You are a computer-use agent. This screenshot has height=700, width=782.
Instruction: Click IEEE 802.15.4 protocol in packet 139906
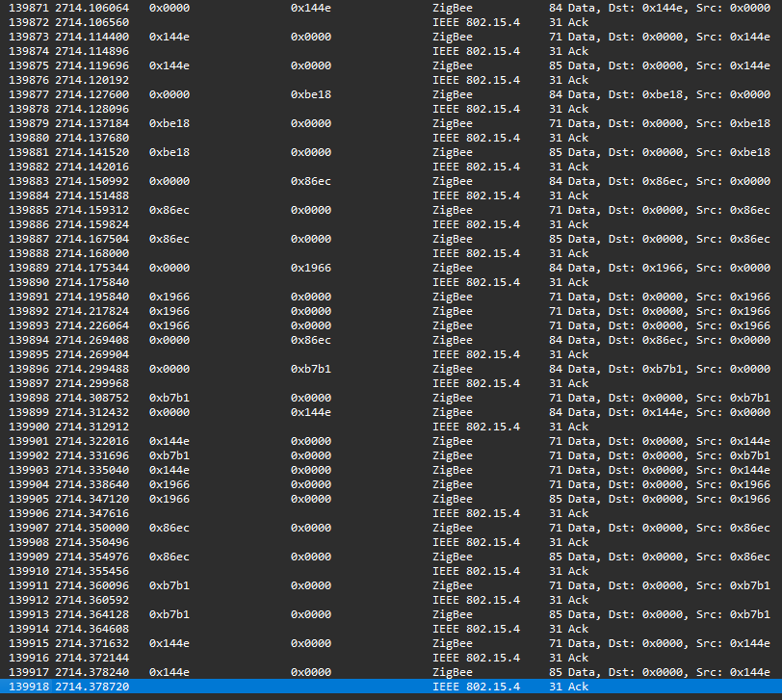coord(477,514)
